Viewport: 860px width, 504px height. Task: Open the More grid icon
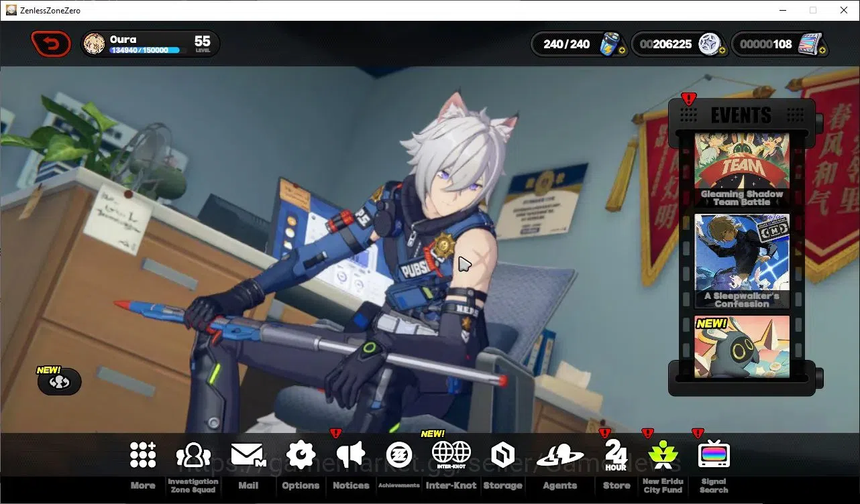pyautogui.click(x=143, y=455)
